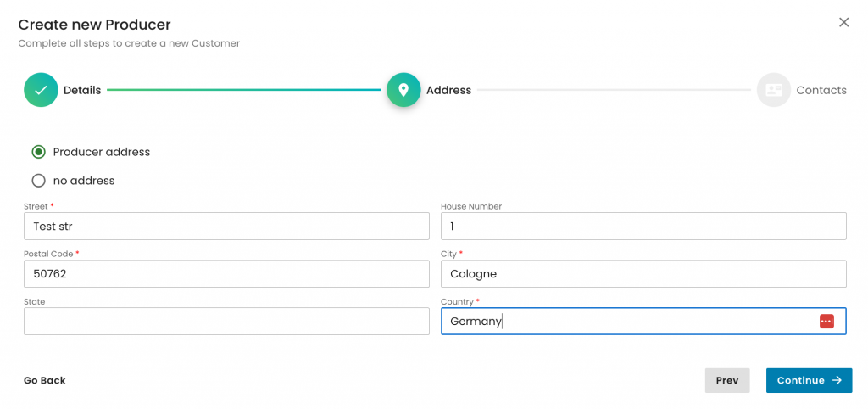Image resolution: width=868 pixels, height=409 pixels.
Task: Click the red password manager icon in Country
Action: click(x=826, y=321)
